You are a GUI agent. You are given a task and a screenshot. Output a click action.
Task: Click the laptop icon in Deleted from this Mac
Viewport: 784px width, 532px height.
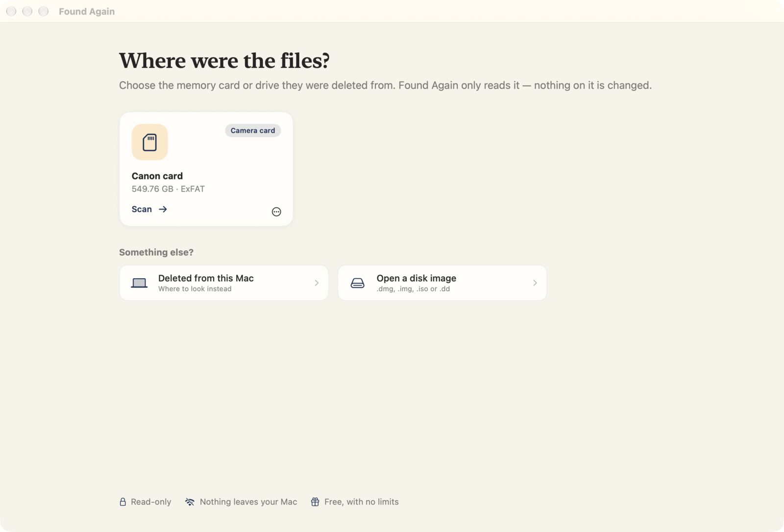coord(139,283)
